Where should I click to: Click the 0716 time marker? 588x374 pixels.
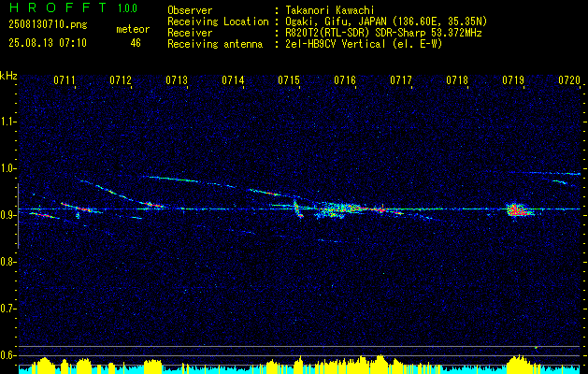tap(345, 79)
